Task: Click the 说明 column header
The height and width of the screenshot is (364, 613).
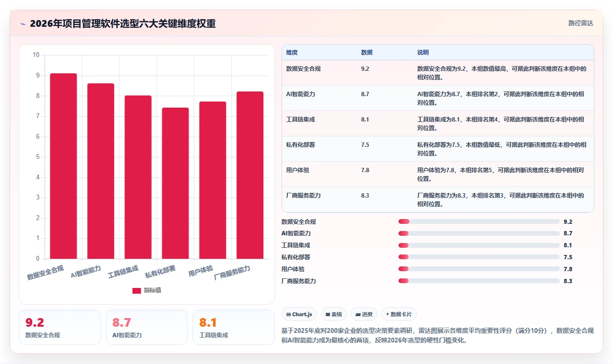Action: (423, 53)
